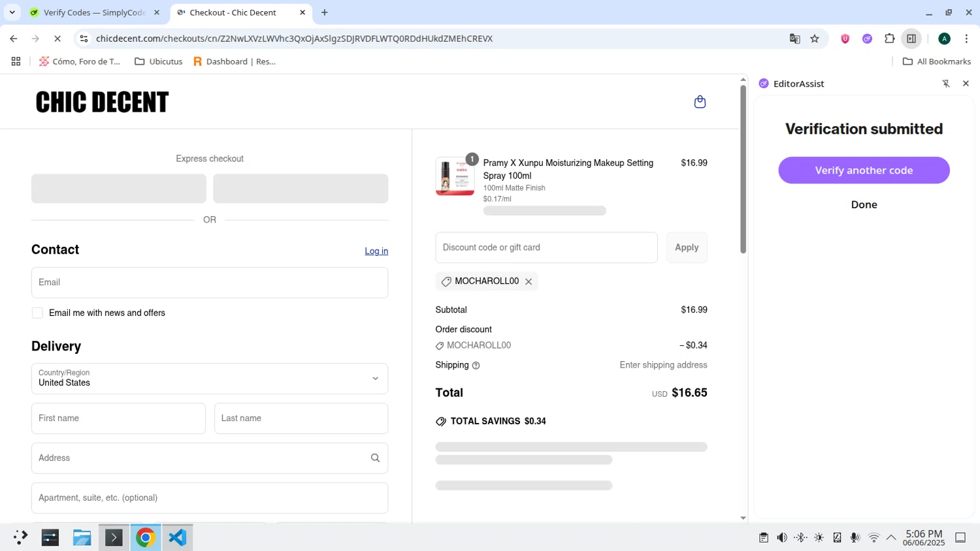Open the terminal from the taskbar

[x=114, y=537]
